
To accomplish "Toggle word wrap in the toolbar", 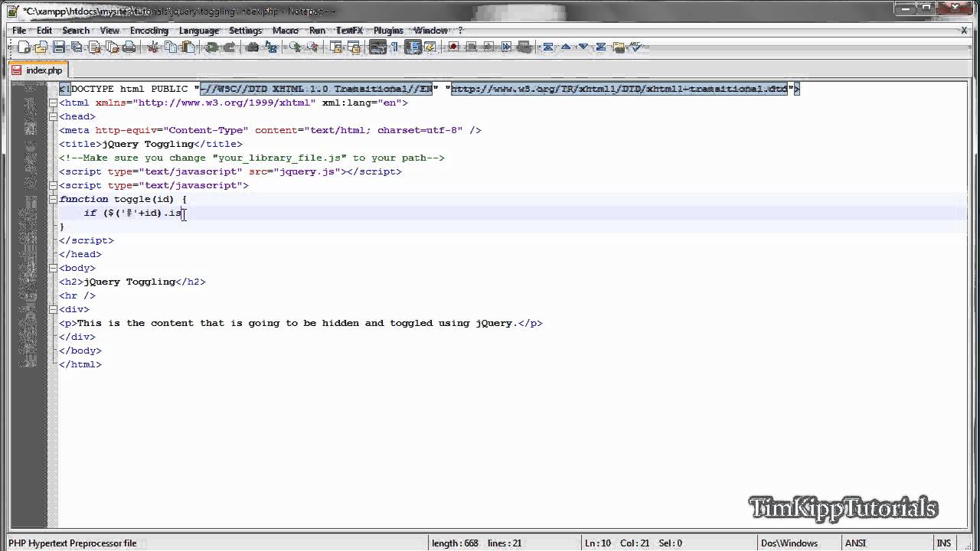I will (377, 47).
